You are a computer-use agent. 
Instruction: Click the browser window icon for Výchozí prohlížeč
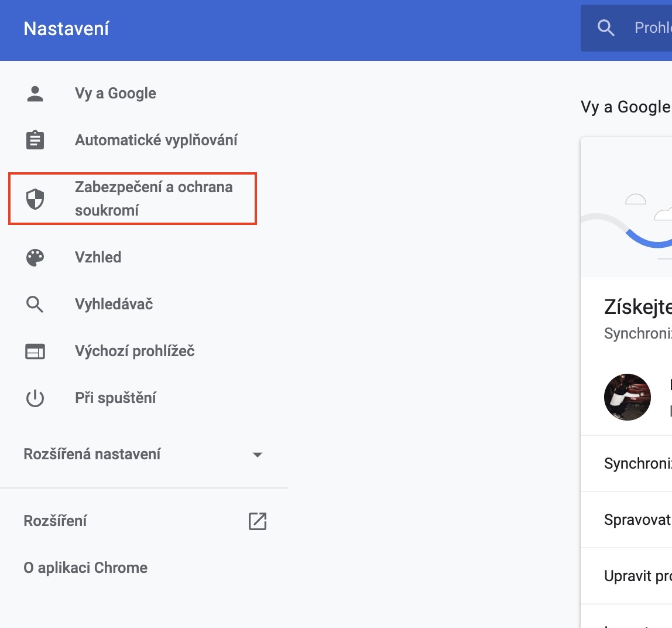[35, 351]
